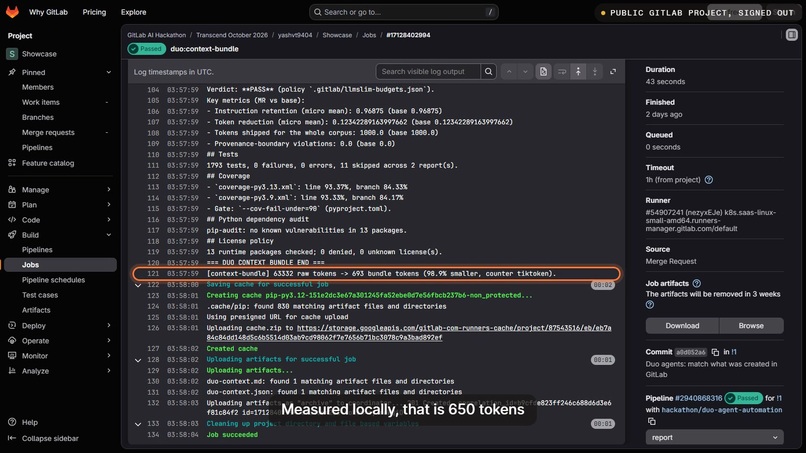Collapse 'Uploading artifacts for successful job' section
This screenshot has height=453, width=806.
point(138,360)
